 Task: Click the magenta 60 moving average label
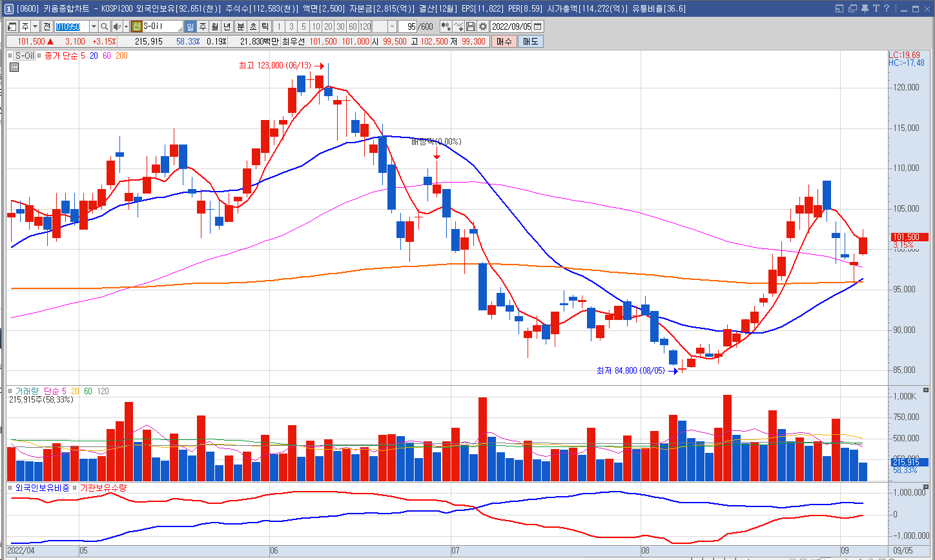click(x=107, y=56)
